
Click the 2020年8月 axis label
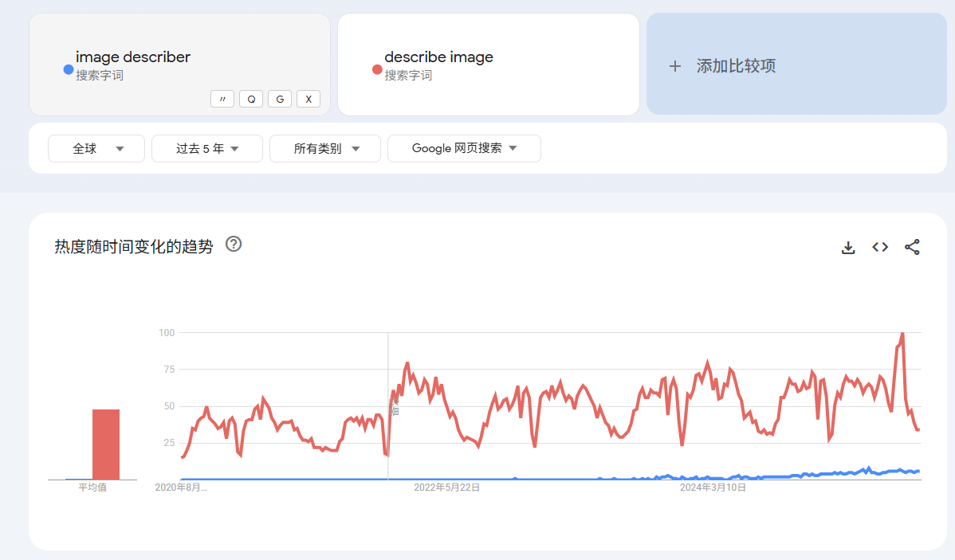pos(181,488)
